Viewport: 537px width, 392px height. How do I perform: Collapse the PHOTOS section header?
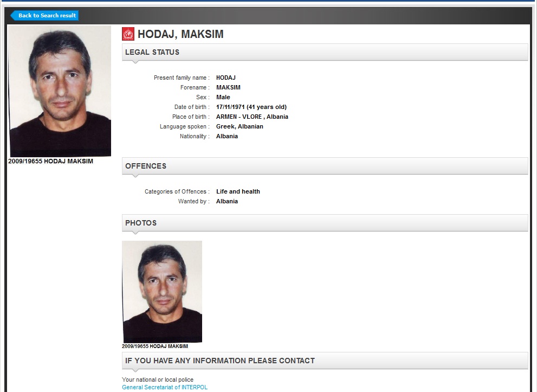[x=325, y=223]
